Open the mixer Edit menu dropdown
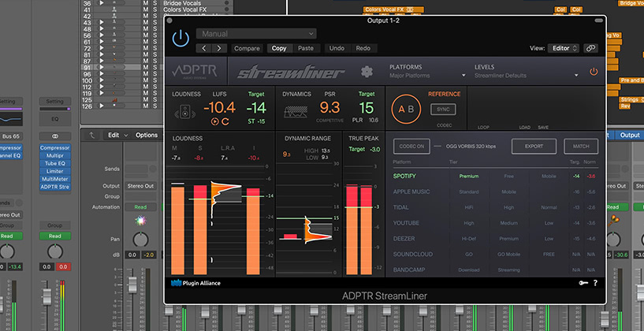This screenshot has height=331, width=644. 117,135
